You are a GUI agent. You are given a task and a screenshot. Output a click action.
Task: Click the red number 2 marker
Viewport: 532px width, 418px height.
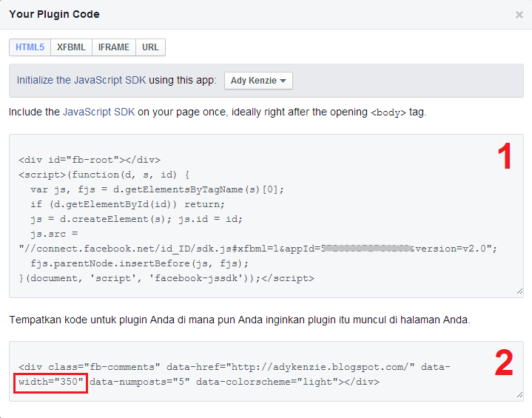[x=504, y=362]
